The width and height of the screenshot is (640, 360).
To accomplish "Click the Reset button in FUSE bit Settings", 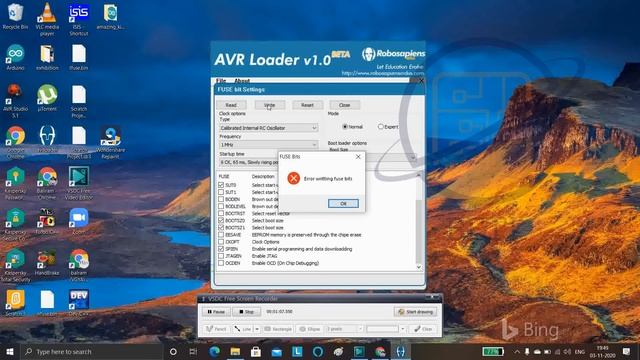I will pos(307,105).
